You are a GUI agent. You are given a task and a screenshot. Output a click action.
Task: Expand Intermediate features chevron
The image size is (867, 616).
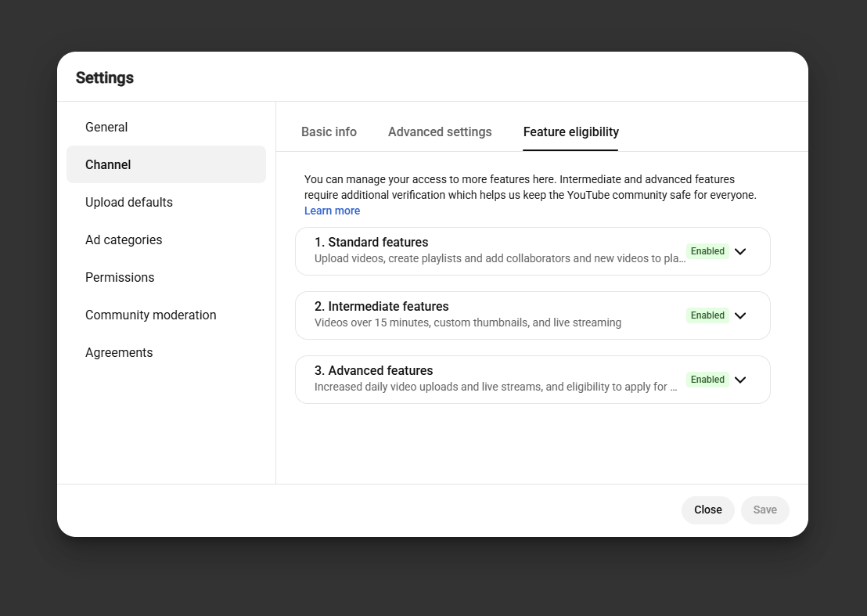pos(739,315)
